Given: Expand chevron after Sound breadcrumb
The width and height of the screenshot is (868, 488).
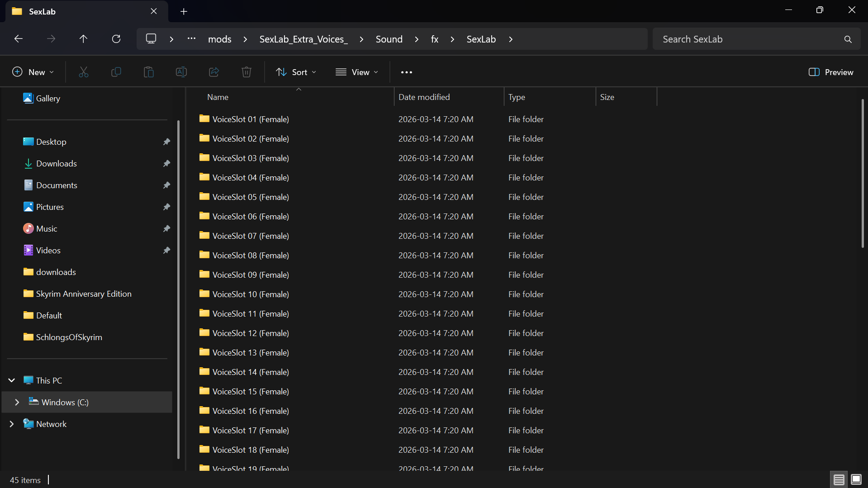Looking at the screenshot, I should coord(416,39).
